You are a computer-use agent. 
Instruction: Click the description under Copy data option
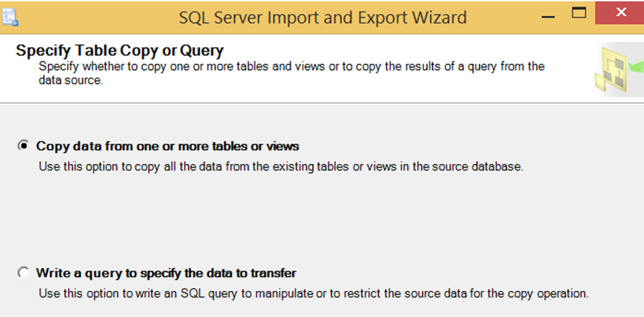[281, 167]
